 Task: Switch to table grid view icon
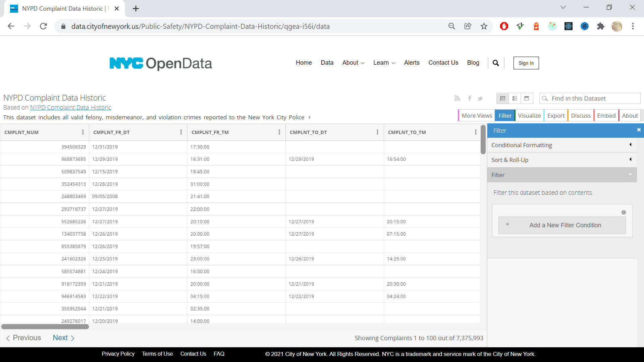(x=502, y=98)
